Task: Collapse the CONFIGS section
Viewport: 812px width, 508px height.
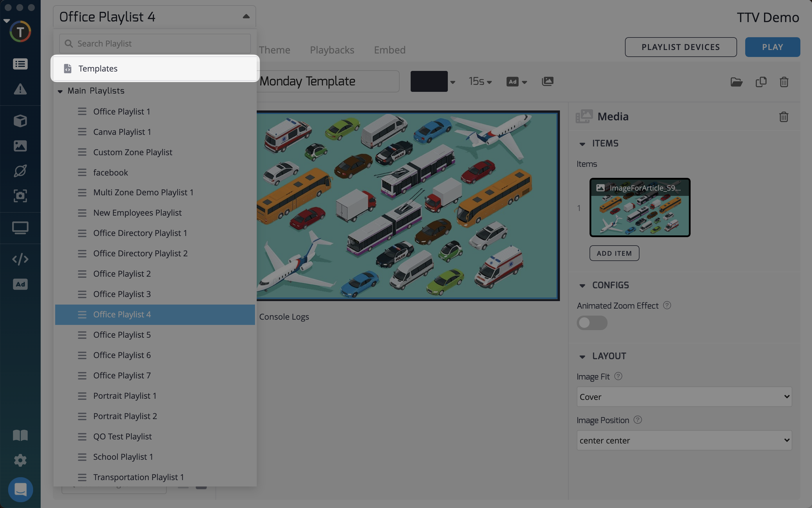Action: pyautogui.click(x=582, y=285)
